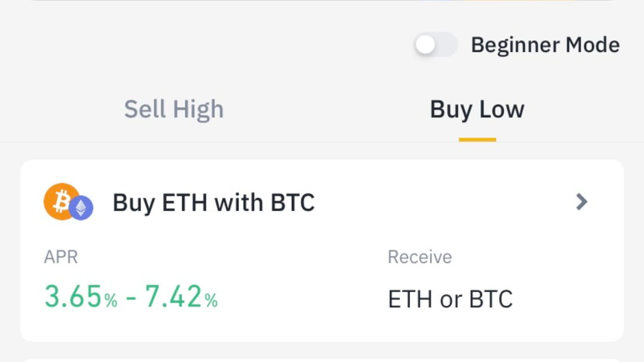This screenshot has height=362, width=644.
Task: Switch to the Sell High tab
Action: [174, 109]
